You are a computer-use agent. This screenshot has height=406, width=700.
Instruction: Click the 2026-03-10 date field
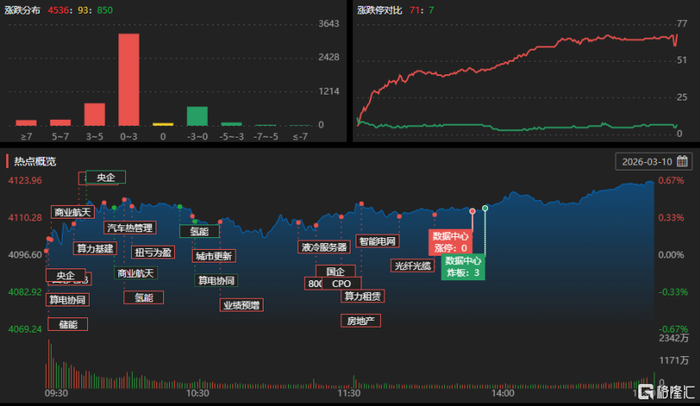654,161
